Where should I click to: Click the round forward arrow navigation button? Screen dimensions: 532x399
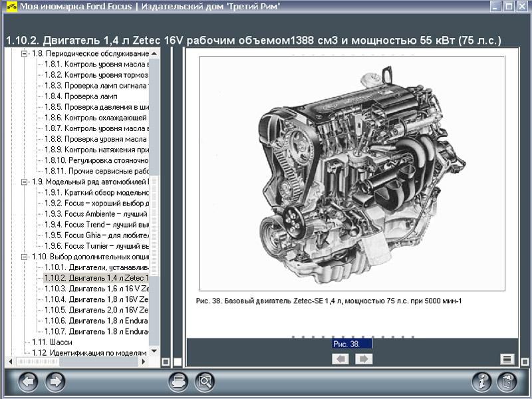coord(55,382)
